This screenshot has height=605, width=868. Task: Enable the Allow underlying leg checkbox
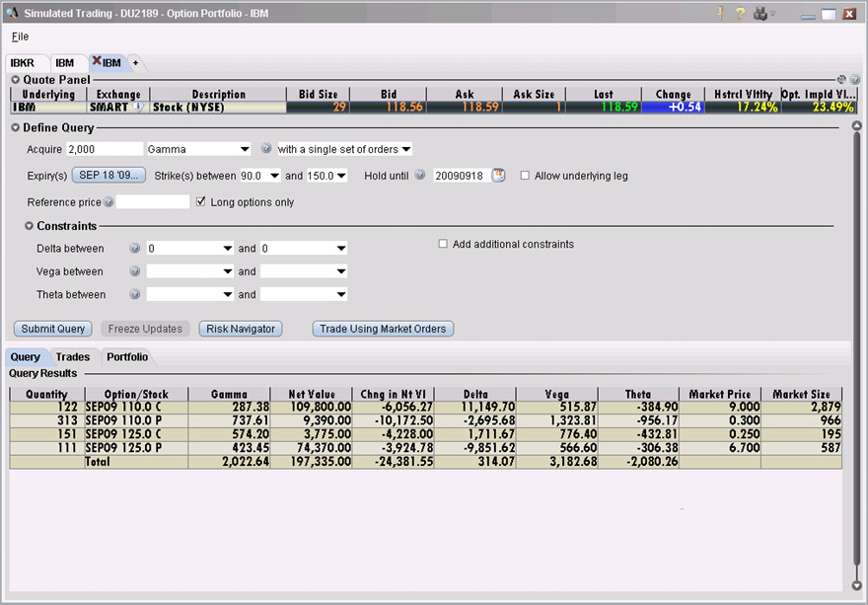click(525, 176)
